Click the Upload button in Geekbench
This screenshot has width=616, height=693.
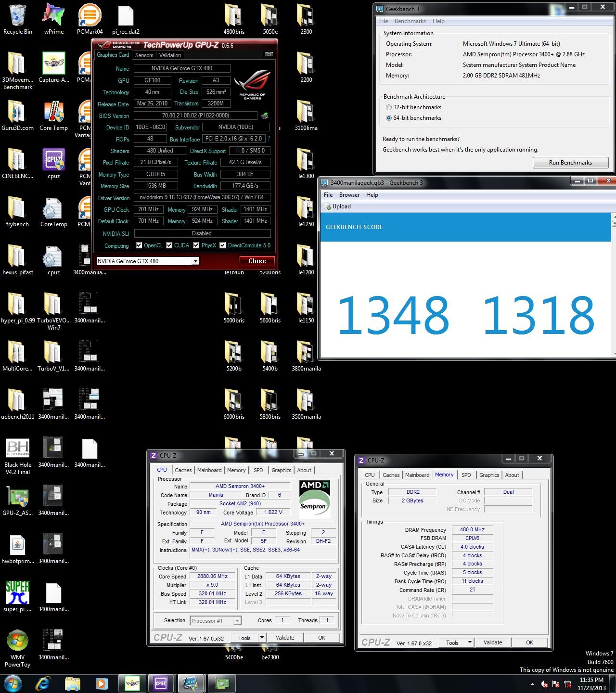point(337,206)
